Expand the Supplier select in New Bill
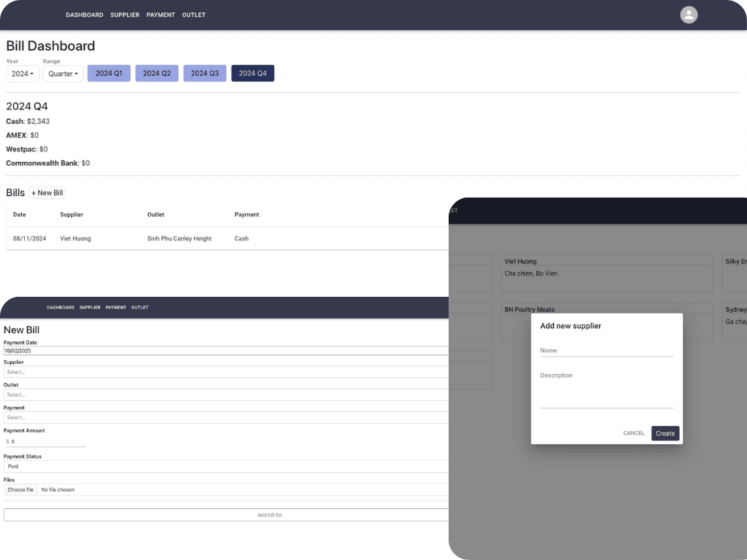The image size is (747, 560). tap(219, 372)
